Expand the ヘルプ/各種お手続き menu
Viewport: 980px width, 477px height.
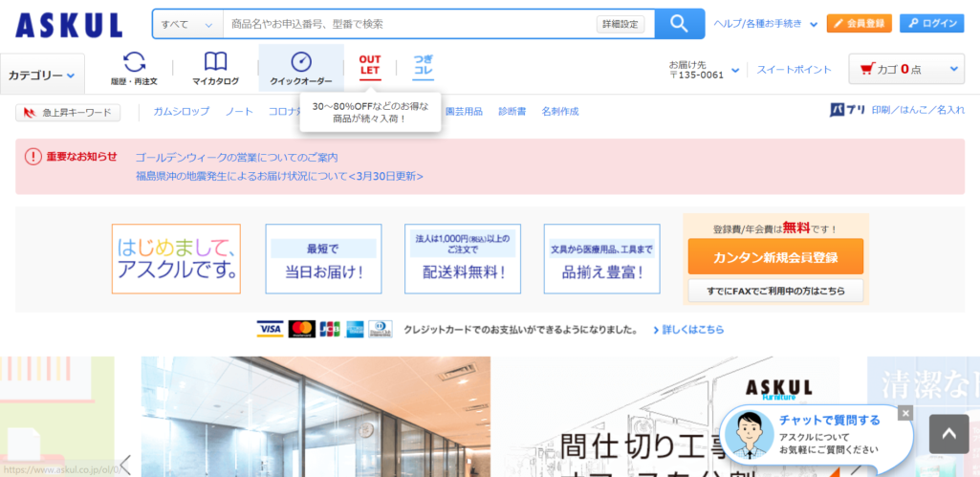pos(766,24)
